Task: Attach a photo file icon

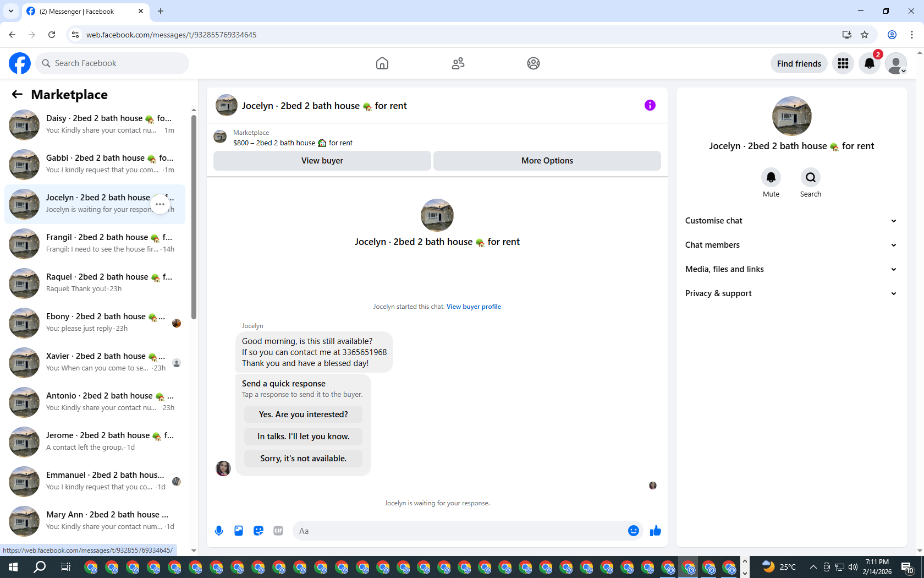Action: click(x=239, y=531)
